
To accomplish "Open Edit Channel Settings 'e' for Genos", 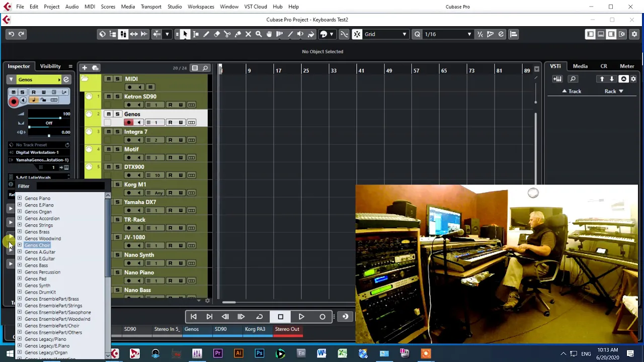I will (66, 79).
